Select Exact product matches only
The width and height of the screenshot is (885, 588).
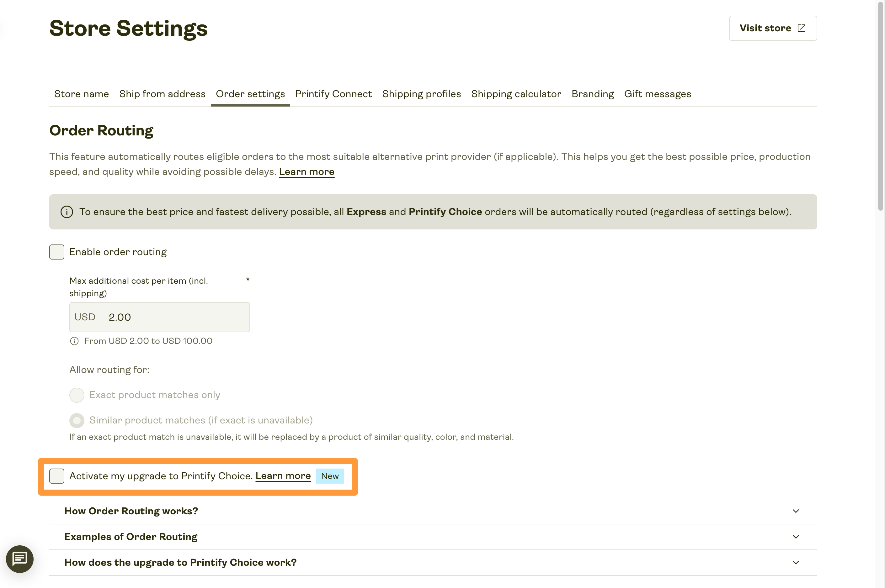[77, 395]
